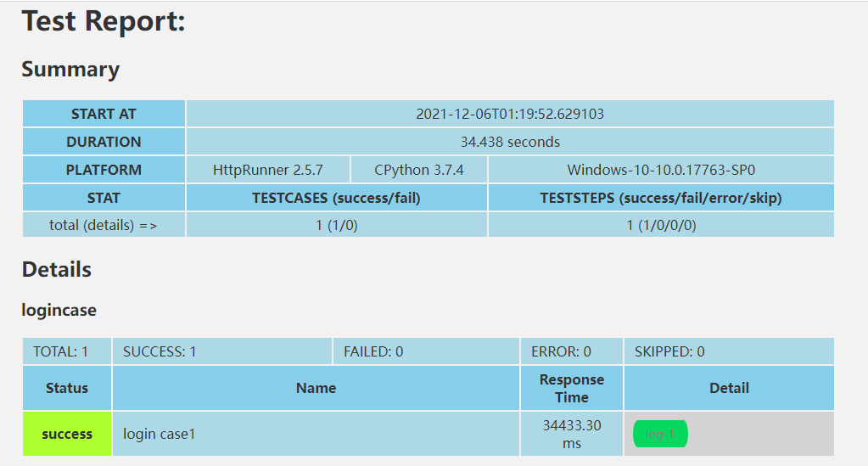Click the 'STAT' row label
Screen dimensions: 868x466
[104, 198]
